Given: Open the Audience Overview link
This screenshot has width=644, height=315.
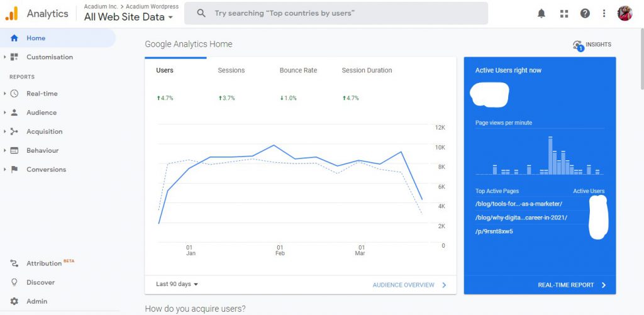Looking at the screenshot, I should click(x=403, y=285).
